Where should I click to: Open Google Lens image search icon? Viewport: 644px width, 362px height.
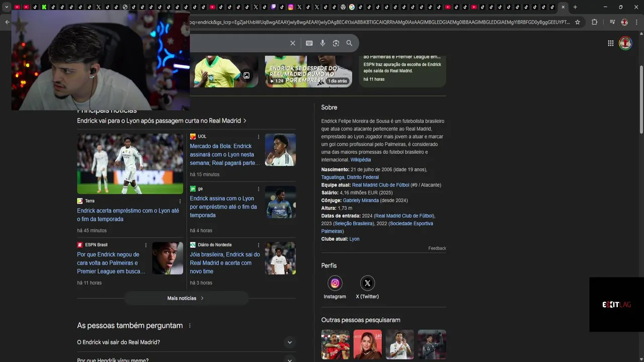click(336, 43)
